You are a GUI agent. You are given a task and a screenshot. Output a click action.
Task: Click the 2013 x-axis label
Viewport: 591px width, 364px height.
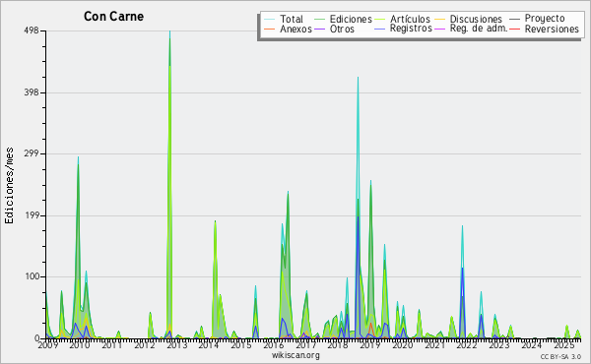(x=176, y=345)
